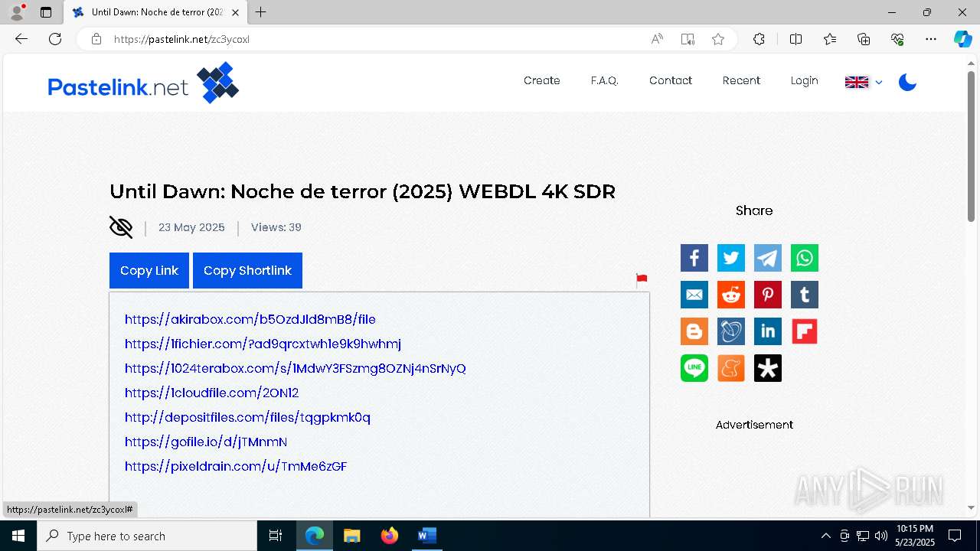The image size is (980, 551).
Task: Open the 1fichier.com link
Action: [263, 344]
